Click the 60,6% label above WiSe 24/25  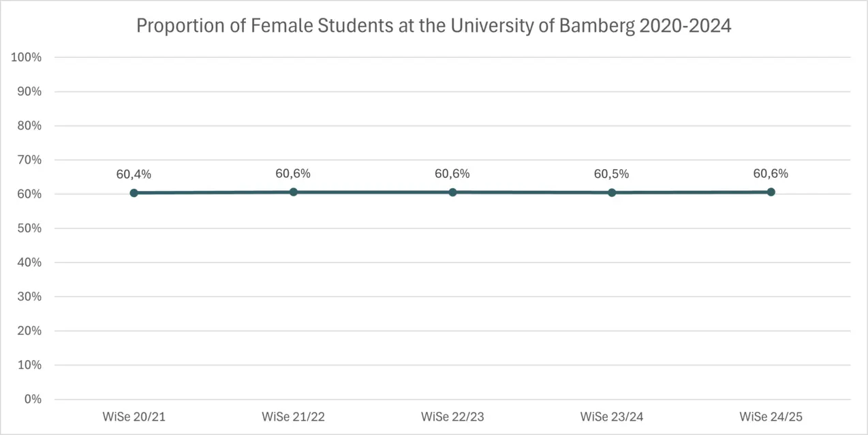(771, 174)
